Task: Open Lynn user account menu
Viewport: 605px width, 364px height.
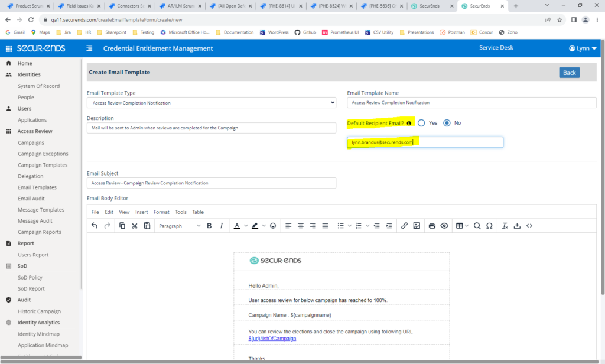Action: click(x=583, y=48)
